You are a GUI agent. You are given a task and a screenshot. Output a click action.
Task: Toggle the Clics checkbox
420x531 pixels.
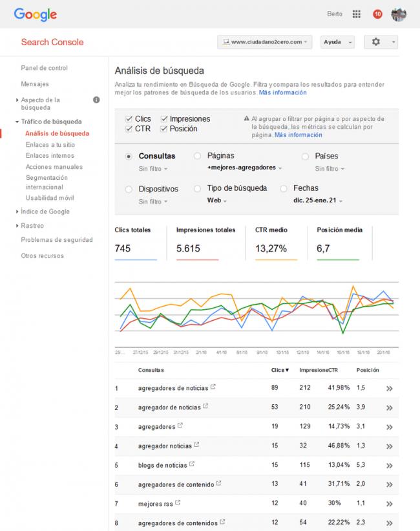point(129,119)
